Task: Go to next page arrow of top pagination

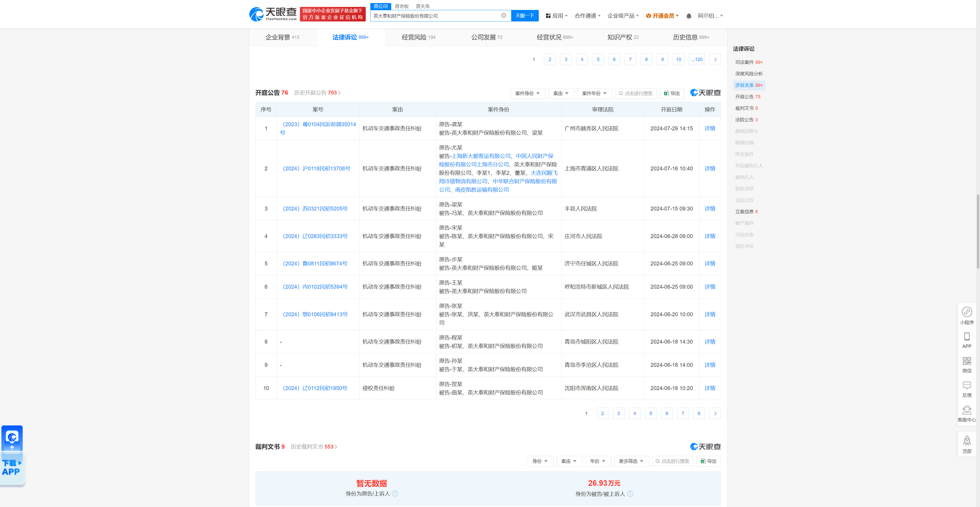Action: (715, 59)
